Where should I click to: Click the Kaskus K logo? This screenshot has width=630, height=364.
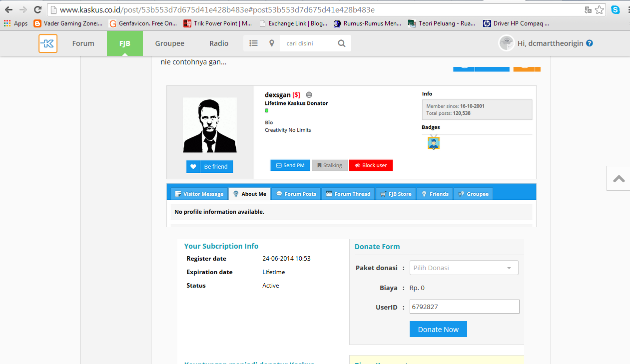48,43
